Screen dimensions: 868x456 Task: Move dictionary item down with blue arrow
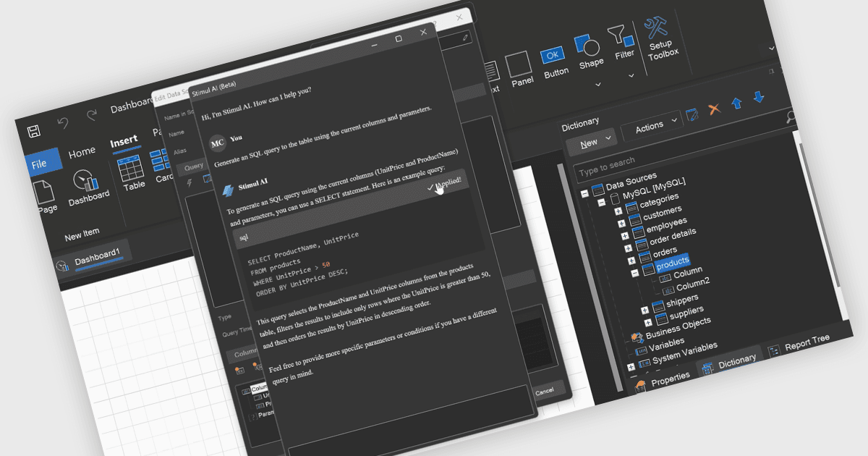[759, 96]
